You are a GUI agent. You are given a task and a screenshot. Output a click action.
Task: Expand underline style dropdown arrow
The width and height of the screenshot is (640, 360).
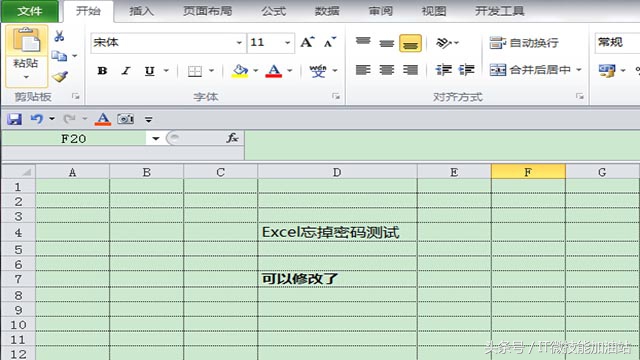(x=166, y=71)
